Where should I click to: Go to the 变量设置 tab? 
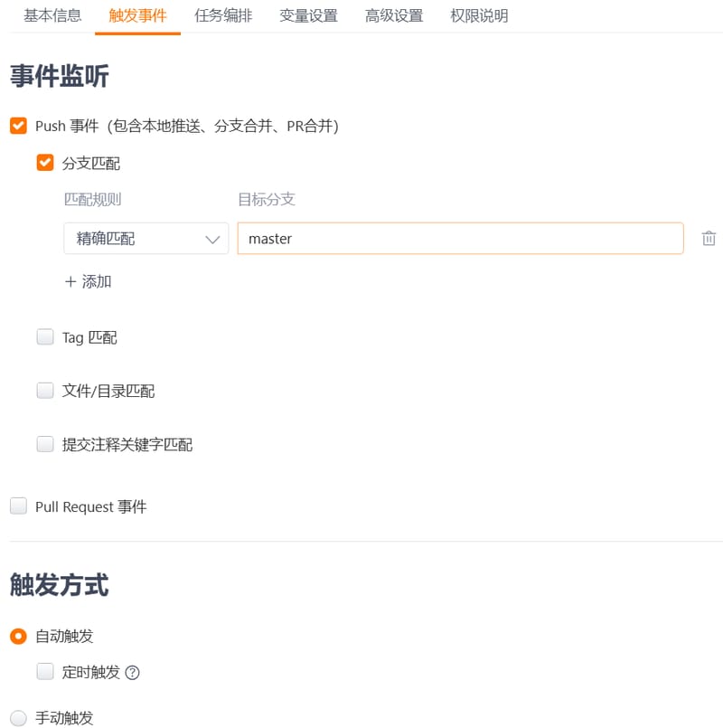coord(308,15)
